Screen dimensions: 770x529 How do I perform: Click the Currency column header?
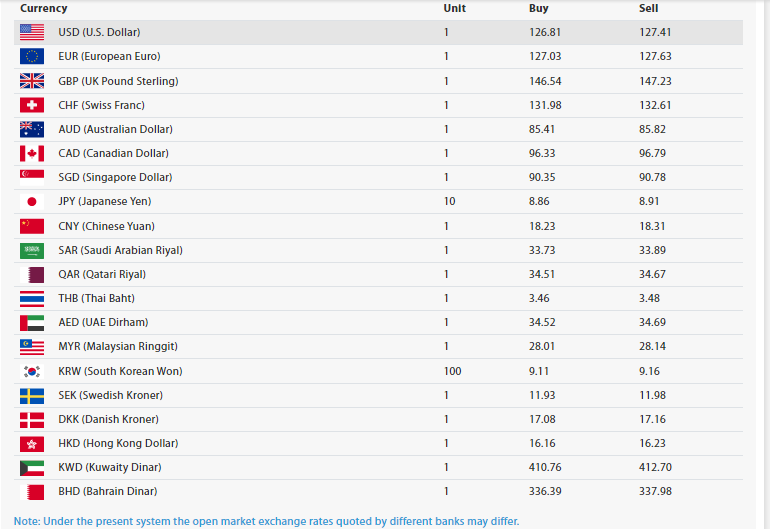click(x=43, y=9)
